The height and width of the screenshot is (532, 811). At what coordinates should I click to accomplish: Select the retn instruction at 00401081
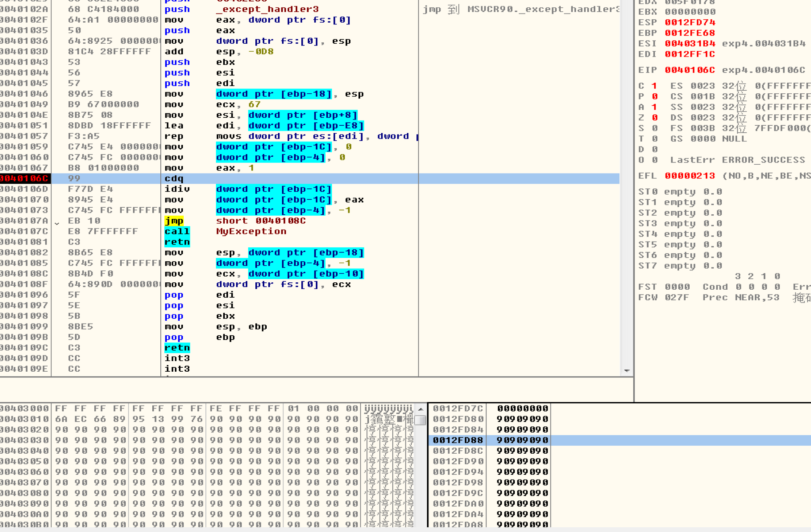177,242
